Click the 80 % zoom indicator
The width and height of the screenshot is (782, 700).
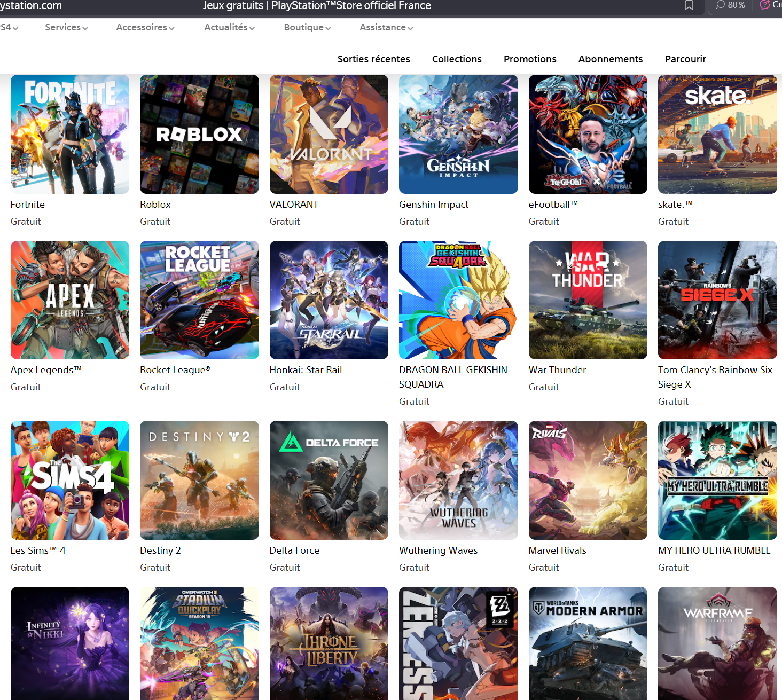pyautogui.click(x=731, y=5)
